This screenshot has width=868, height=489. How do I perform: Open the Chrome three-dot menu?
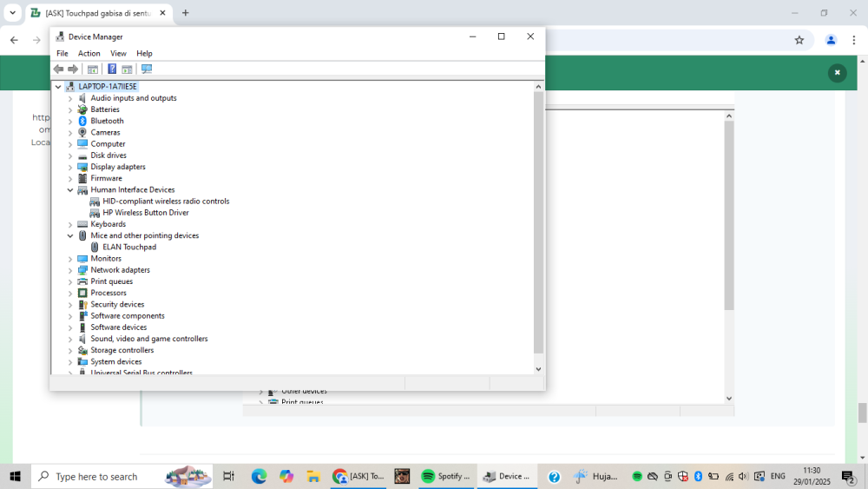point(854,40)
